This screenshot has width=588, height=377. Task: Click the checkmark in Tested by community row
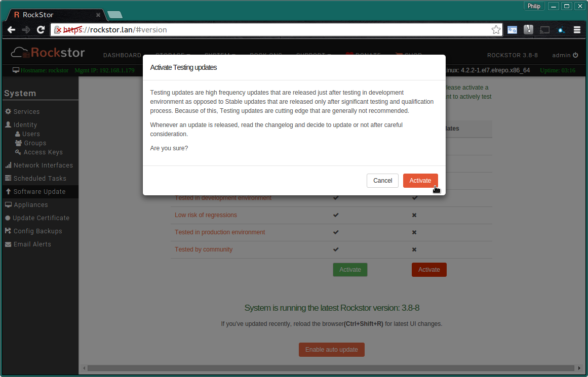(x=336, y=249)
